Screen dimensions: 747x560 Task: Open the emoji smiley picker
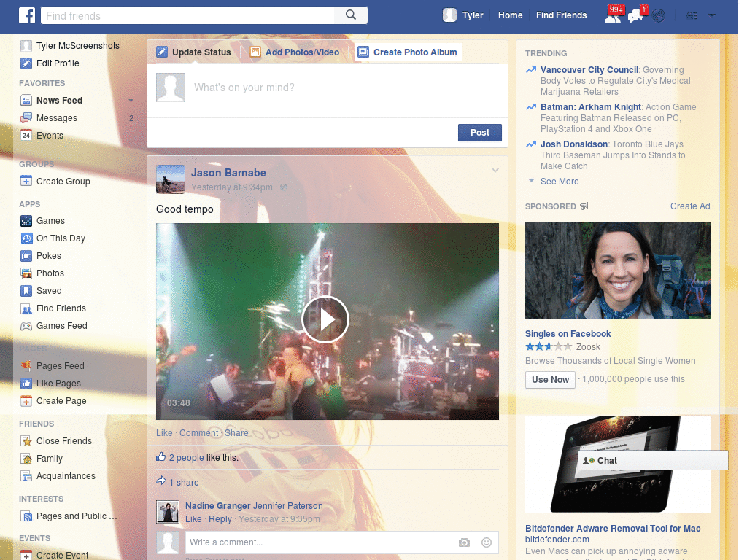coord(487,542)
